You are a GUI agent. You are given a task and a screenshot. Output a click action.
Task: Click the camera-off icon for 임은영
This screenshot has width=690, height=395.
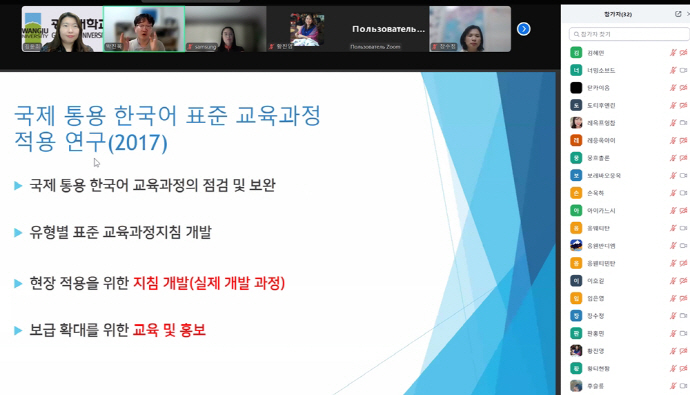(x=683, y=298)
